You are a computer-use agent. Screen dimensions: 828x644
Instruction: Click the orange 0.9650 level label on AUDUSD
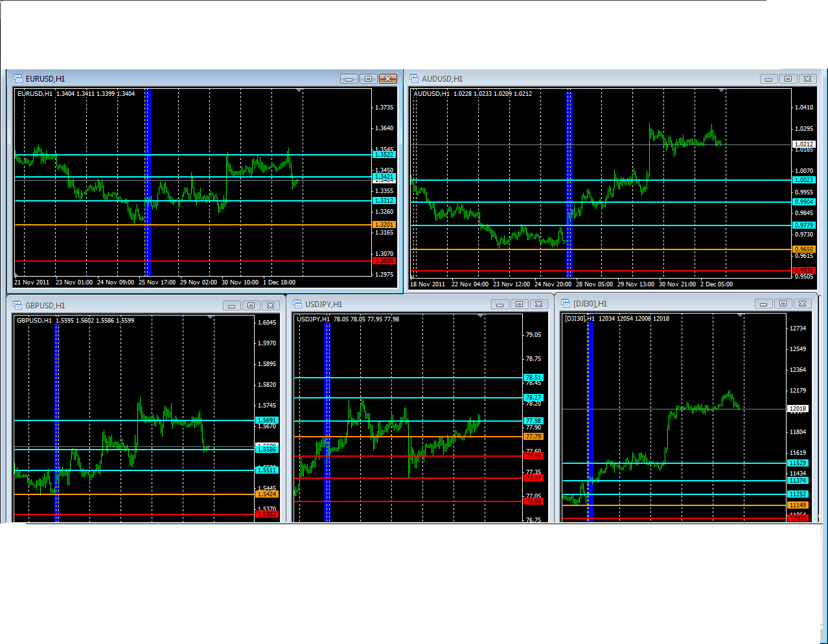(803, 249)
